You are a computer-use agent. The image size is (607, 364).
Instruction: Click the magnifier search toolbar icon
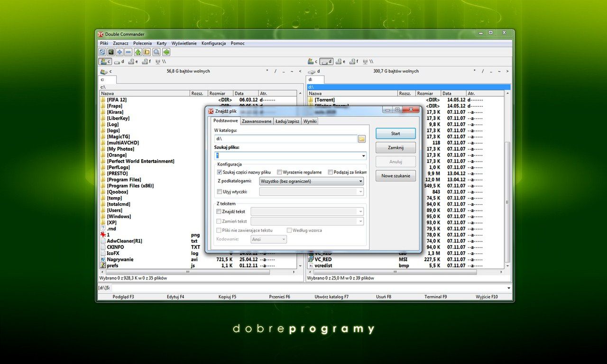pyautogui.click(x=156, y=52)
